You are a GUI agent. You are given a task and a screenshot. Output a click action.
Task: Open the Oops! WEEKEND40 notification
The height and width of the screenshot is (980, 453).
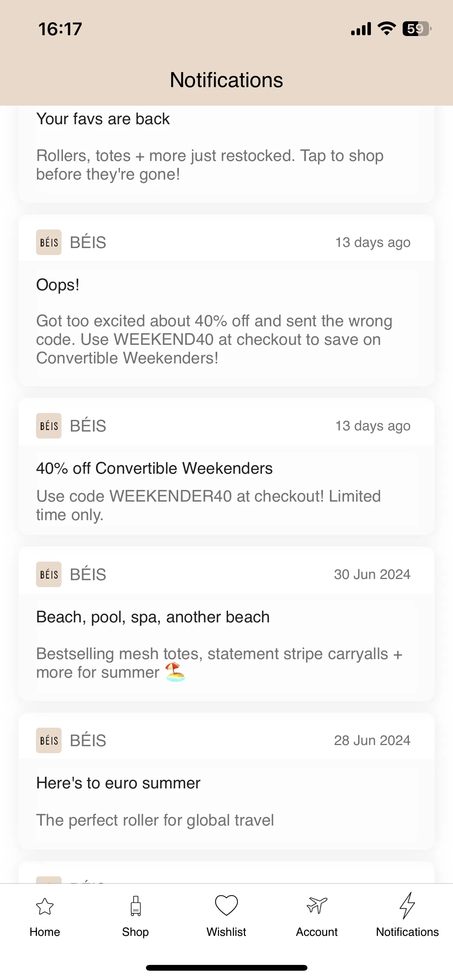(226, 300)
